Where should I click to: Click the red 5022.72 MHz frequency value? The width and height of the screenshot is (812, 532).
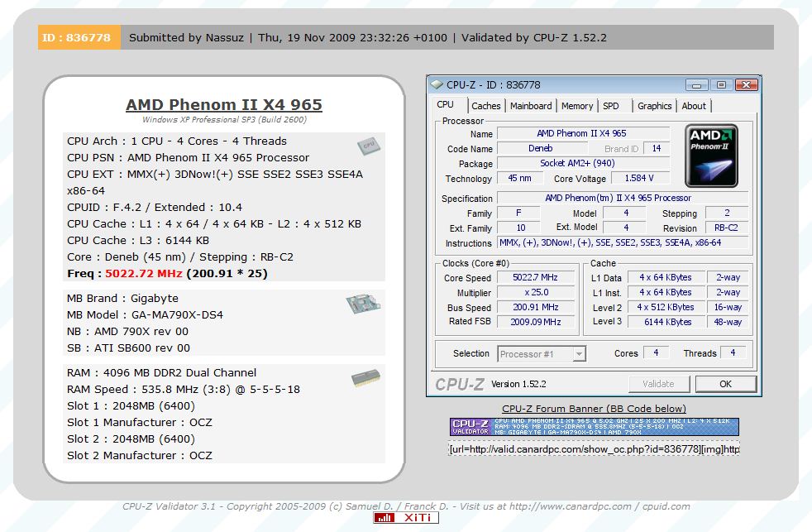click(144, 274)
